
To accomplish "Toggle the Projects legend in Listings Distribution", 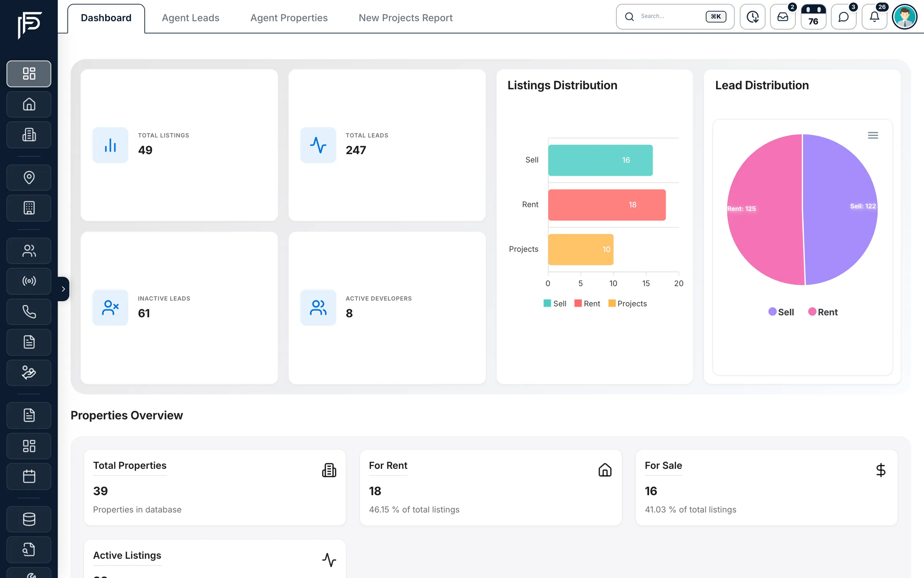I will (x=628, y=303).
